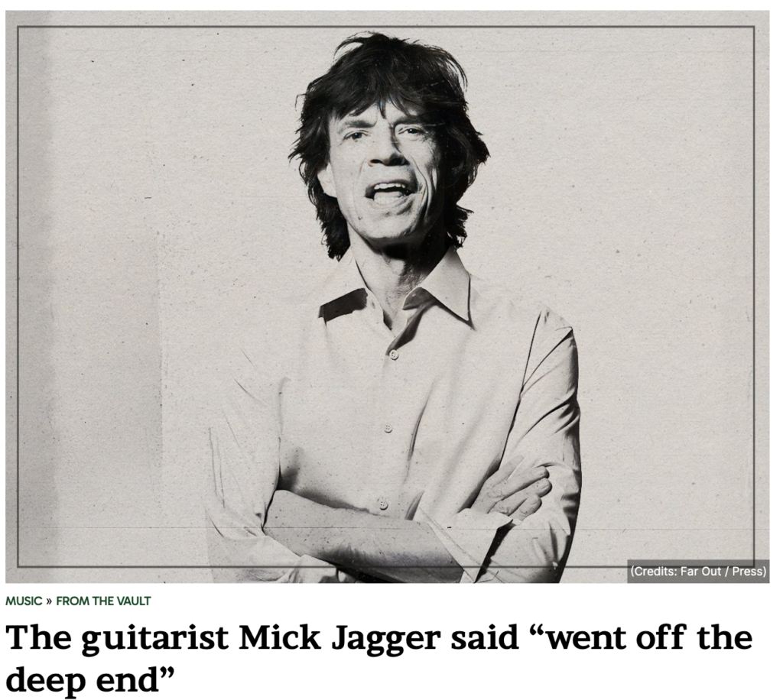783x700 pixels.
Task: Click the word "said" in the headline
Action: [484, 637]
